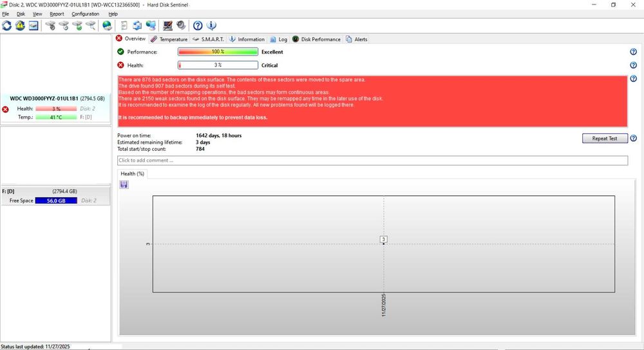Open the View menu
This screenshot has height=350, width=644.
(37, 14)
